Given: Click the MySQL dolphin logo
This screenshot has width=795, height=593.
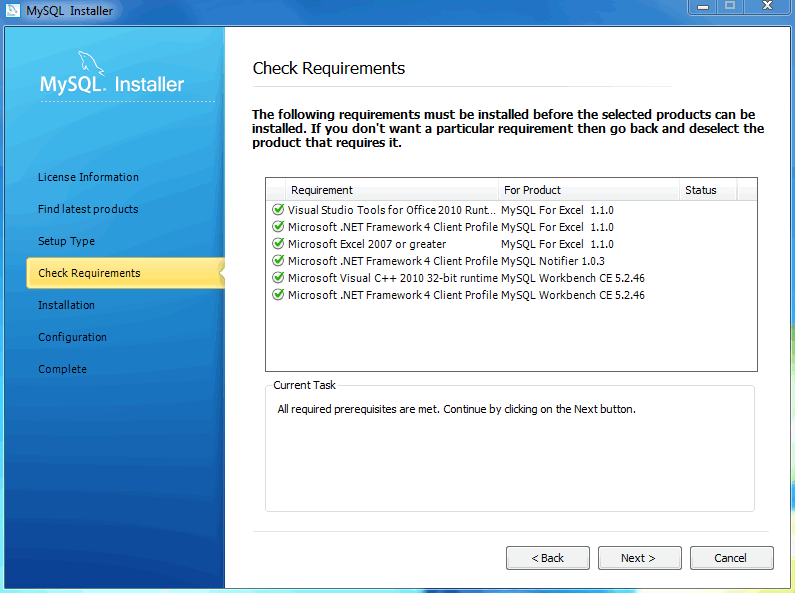Looking at the screenshot, I should [x=91, y=63].
